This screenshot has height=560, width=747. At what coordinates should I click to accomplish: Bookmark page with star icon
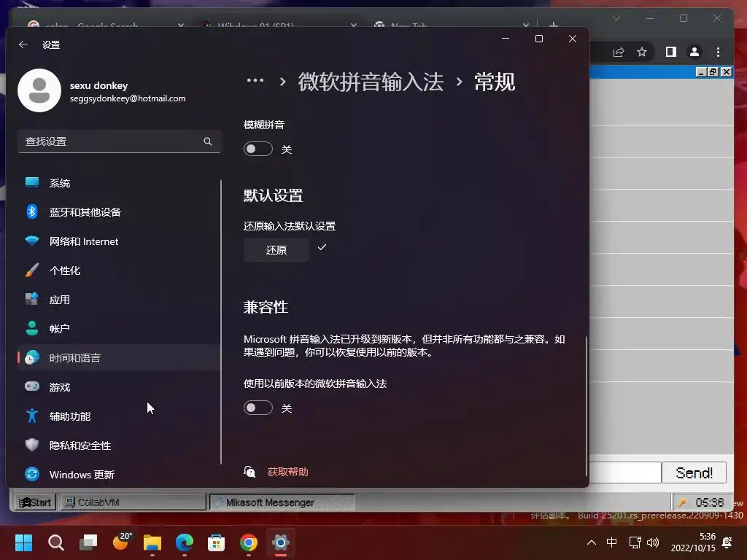(642, 52)
